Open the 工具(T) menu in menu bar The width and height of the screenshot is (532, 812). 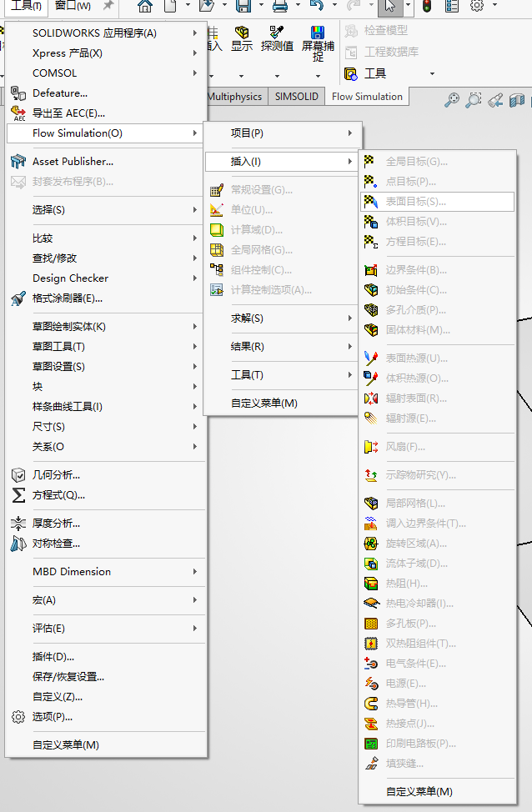coord(26,6)
